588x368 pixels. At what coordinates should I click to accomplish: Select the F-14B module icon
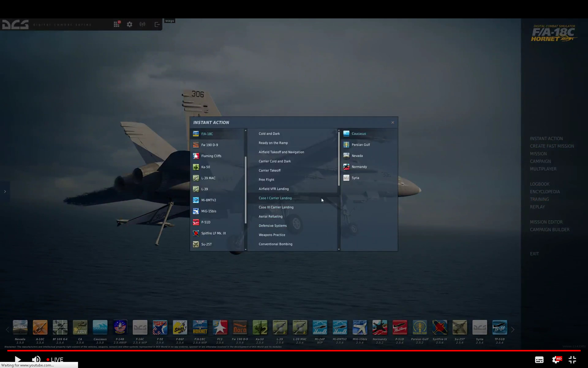click(120, 328)
